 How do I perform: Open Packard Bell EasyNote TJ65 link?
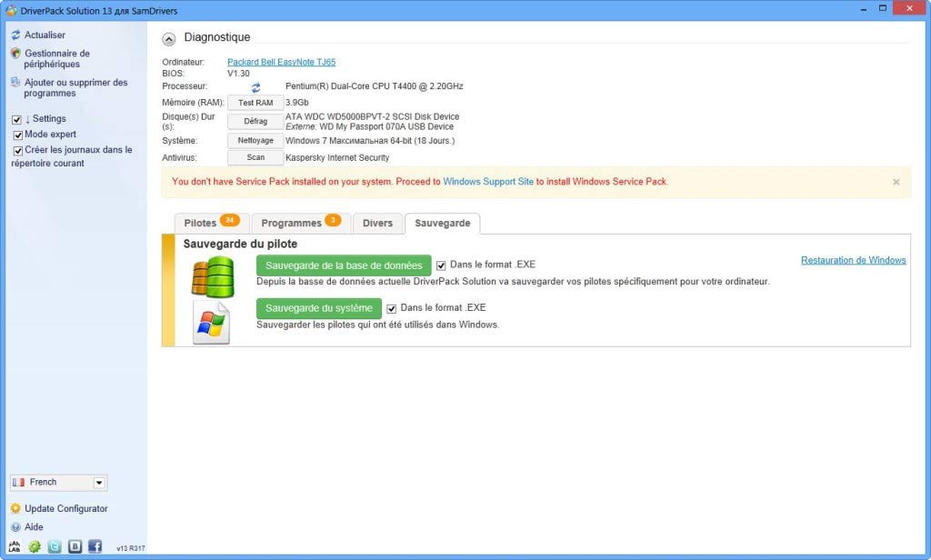[282, 62]
